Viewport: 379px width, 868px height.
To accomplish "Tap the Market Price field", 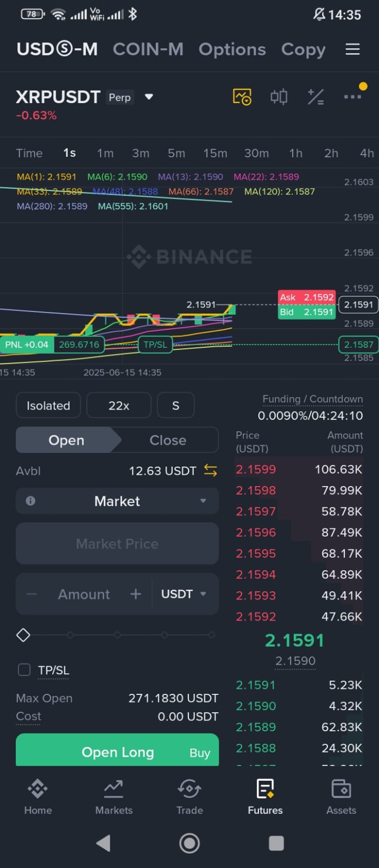I will tap(117, 544).
